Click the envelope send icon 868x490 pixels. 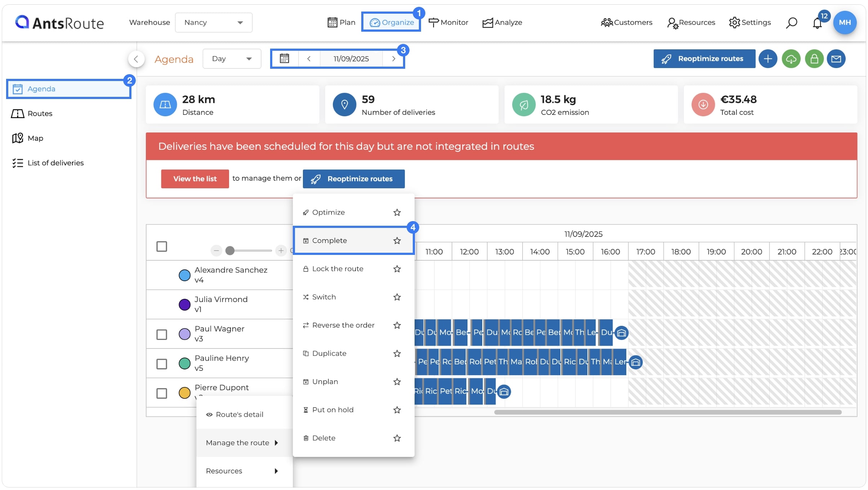point(836,59)
